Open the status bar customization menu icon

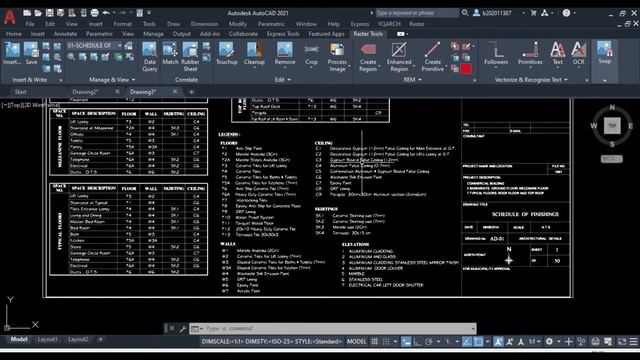coord(633,342)
